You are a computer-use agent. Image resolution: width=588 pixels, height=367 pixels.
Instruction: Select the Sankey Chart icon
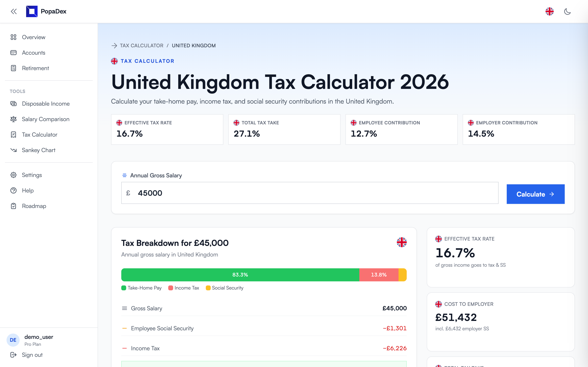pos(14,150)
